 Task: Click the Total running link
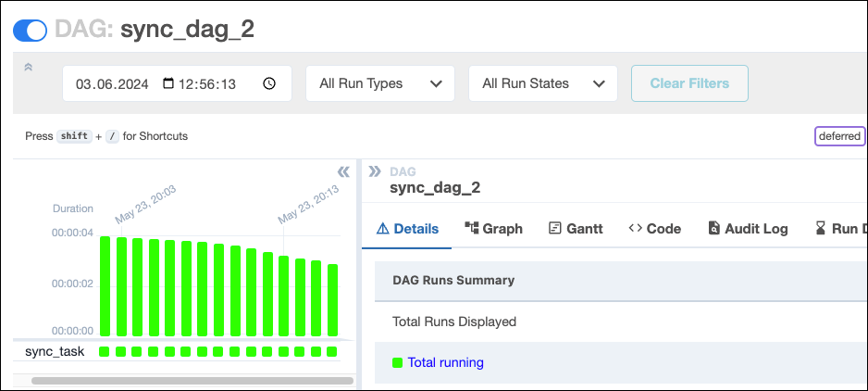[445, 362]
